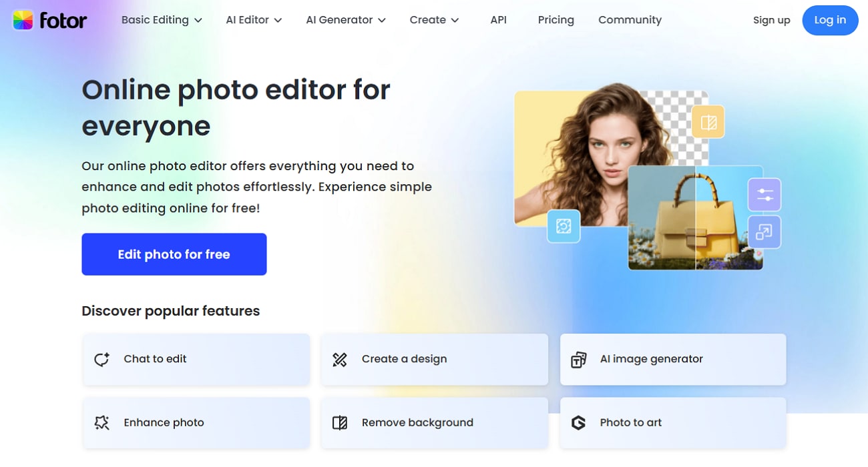Click the Edit photo for free button
This screenshot has height=467, width=868.
click(174, 254)
